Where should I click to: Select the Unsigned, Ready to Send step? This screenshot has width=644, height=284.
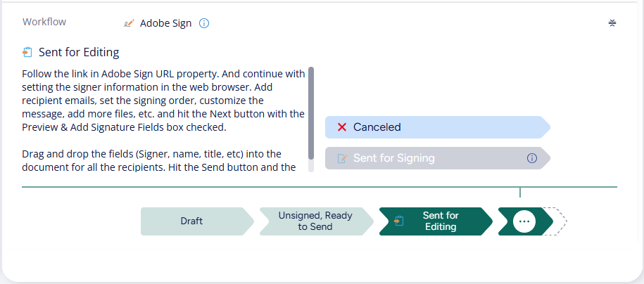point(316,221)
